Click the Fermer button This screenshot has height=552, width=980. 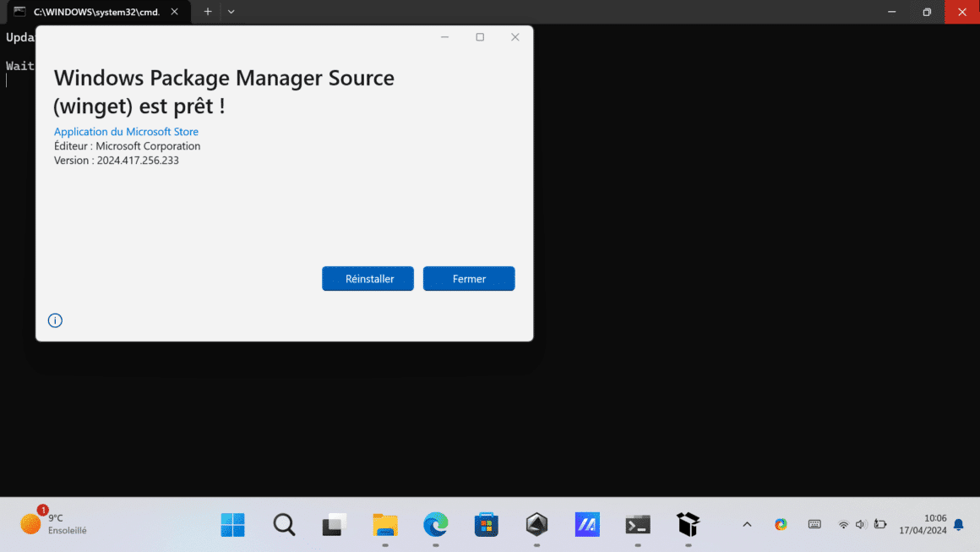click(x=469, y=279)
